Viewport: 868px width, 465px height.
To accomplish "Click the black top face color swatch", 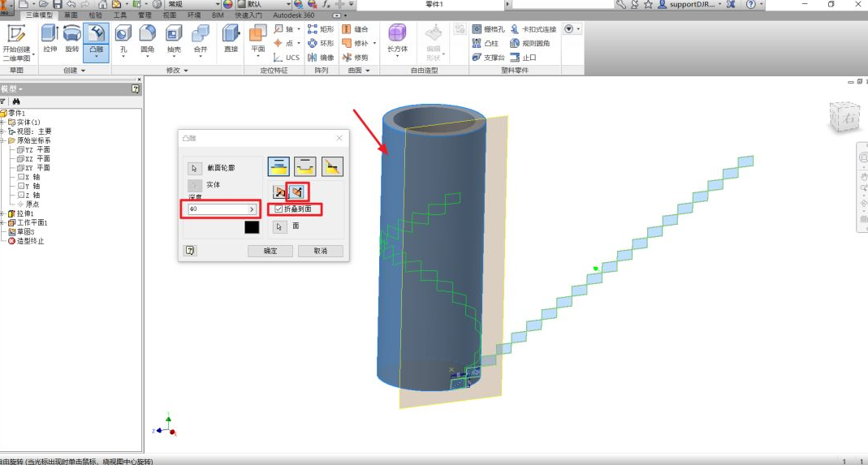I will tap(252, 227).
